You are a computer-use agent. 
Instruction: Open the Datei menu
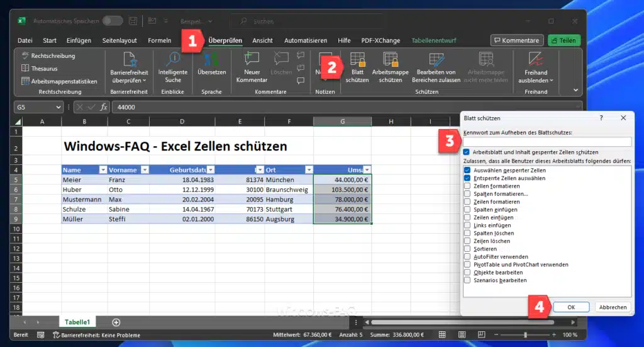pyautogui.click(x=25, y=40)
